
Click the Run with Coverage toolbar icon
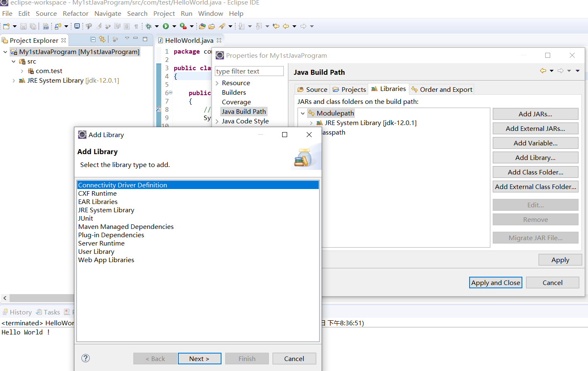pyautogui.click(x=183, y=26)
